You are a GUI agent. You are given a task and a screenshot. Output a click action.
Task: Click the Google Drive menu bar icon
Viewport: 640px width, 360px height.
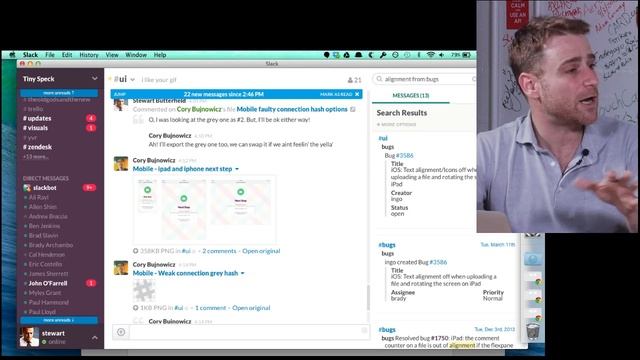click(x=347, y=55)
